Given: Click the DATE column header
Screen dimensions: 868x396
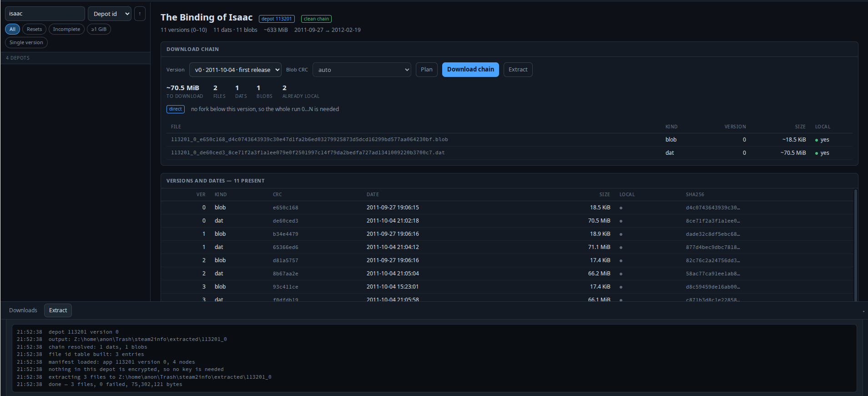Looking at the screenshot, I should coord(373,195).
